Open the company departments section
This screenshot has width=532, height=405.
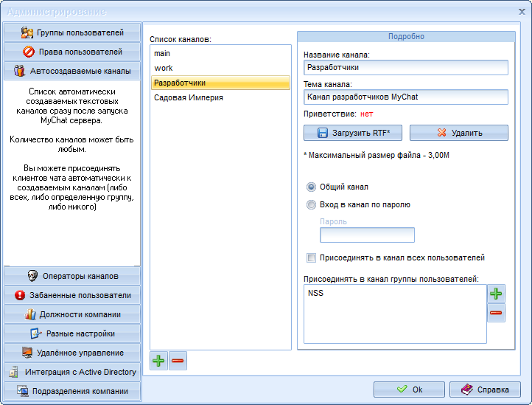tap(72, 391)
